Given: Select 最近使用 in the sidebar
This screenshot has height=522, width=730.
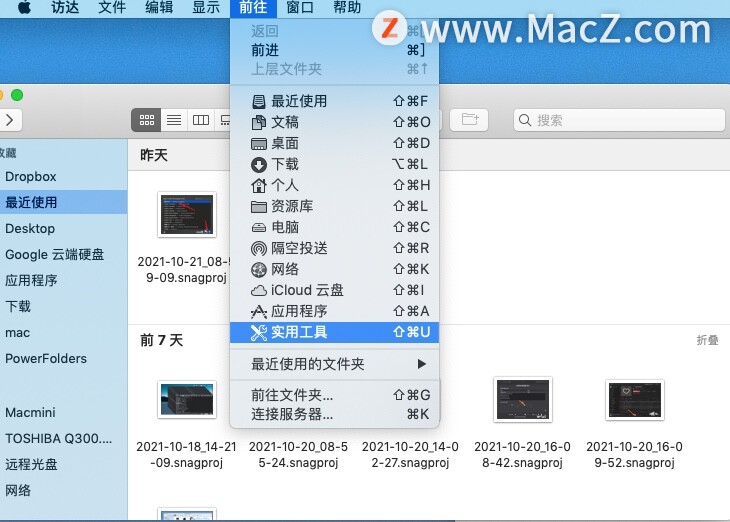Looking at the screenshot, I should [63, 202].
